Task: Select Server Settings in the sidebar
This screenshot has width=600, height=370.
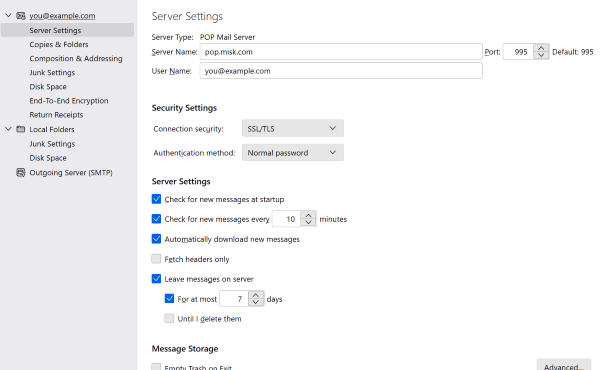Action: coord(67,30)
